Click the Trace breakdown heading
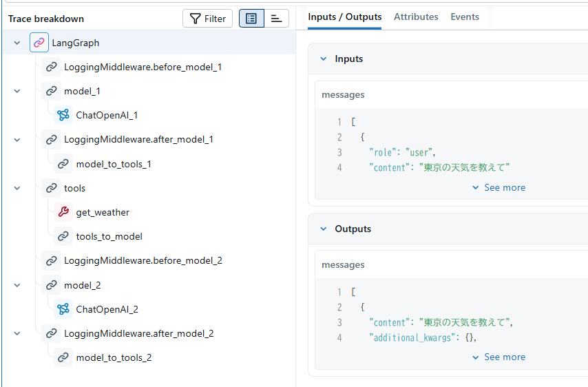 [x=46, y=19]
